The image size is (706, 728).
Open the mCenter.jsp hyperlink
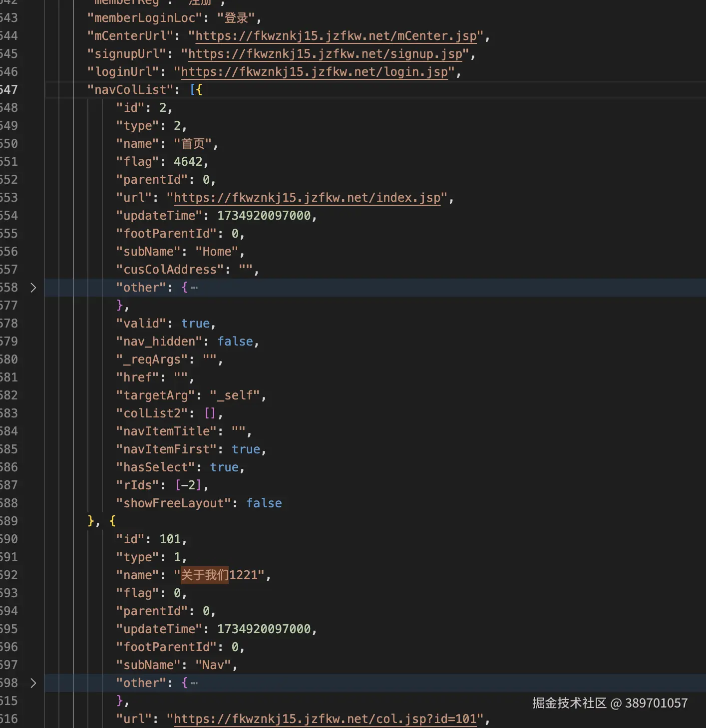click(336, 35)
